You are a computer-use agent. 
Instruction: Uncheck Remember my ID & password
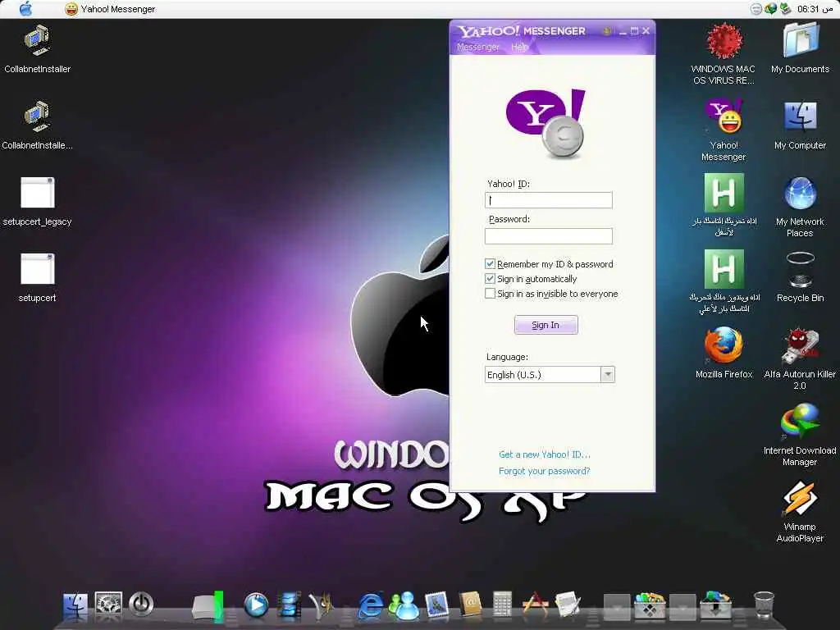pyautogui.click(x=490, y=263)
